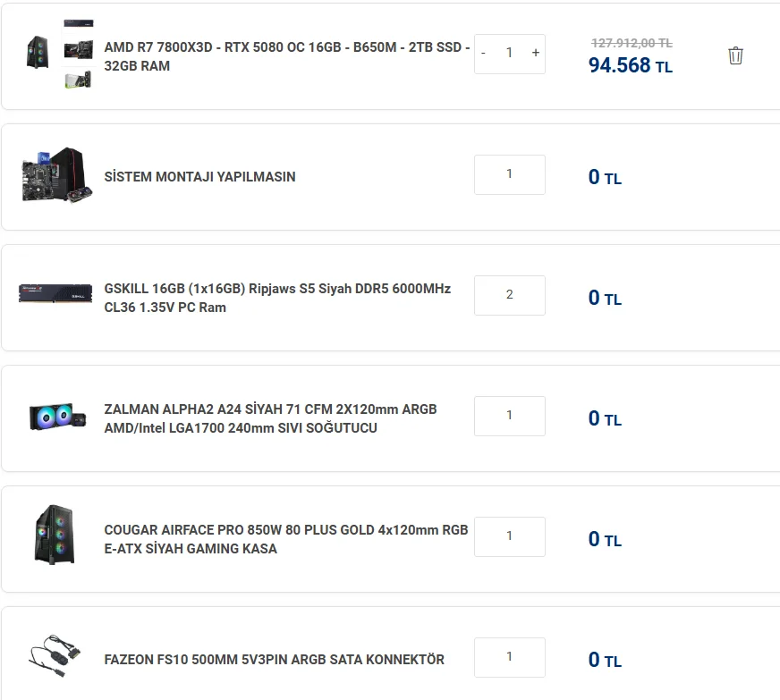The width and height of the screenshot is (780, 700).
Task: Click the GSKILL RAM stick image
Action: coord(55,293)
